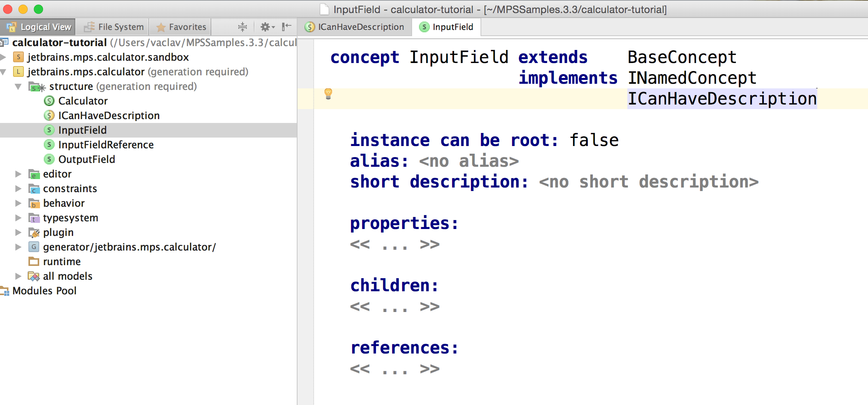The height and width of the screenshot is (405, 868).
Task: Click the editor model icon in the tree
Action: [x=34, y=174]
